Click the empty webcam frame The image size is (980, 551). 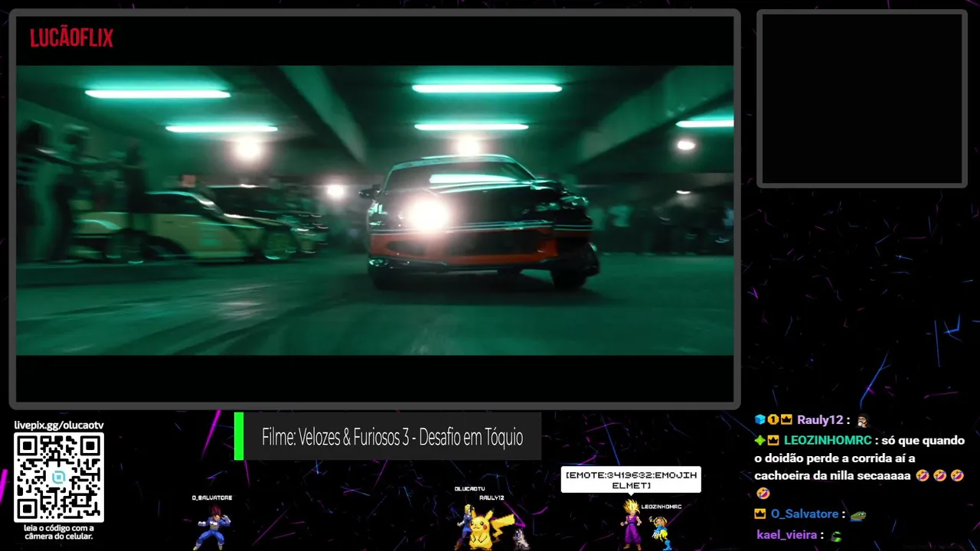(862, 98)
